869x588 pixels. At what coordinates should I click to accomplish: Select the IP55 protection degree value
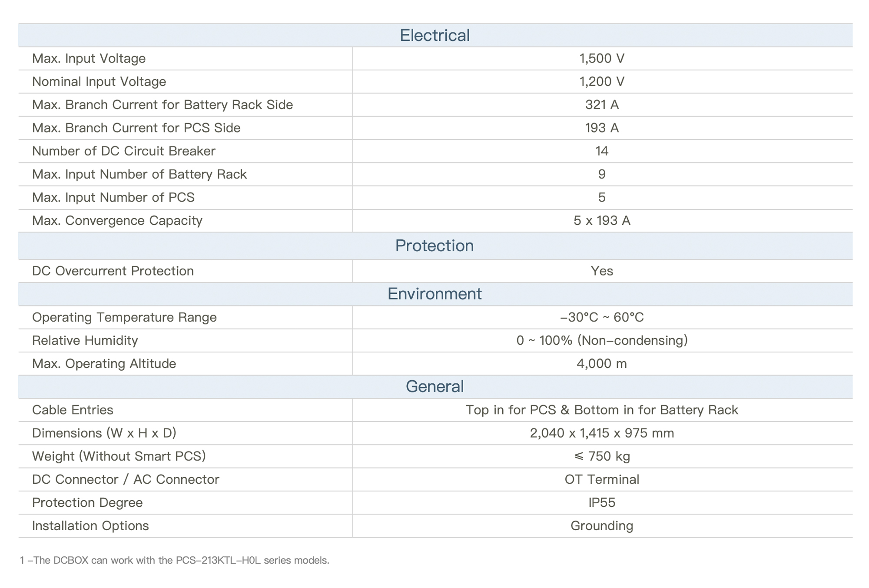point(602,503)
